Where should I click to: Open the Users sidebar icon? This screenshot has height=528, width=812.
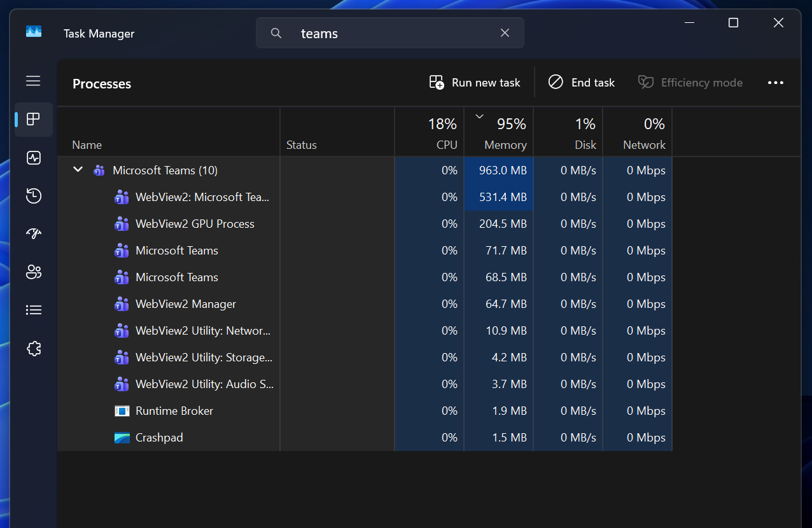click(34, 272)
